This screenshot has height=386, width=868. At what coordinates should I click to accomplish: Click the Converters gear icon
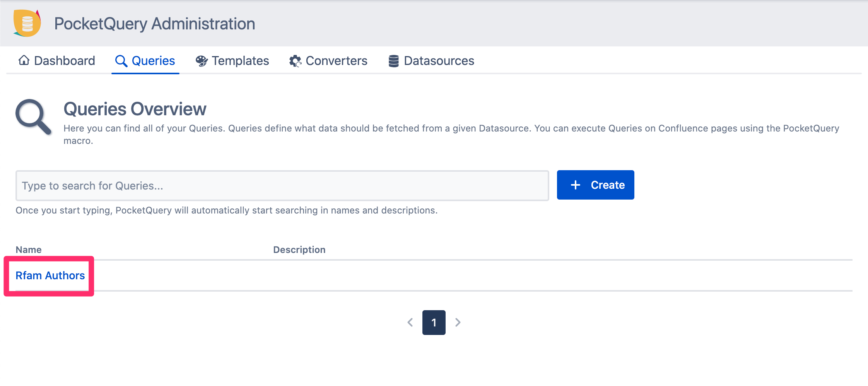coord(296,61)
